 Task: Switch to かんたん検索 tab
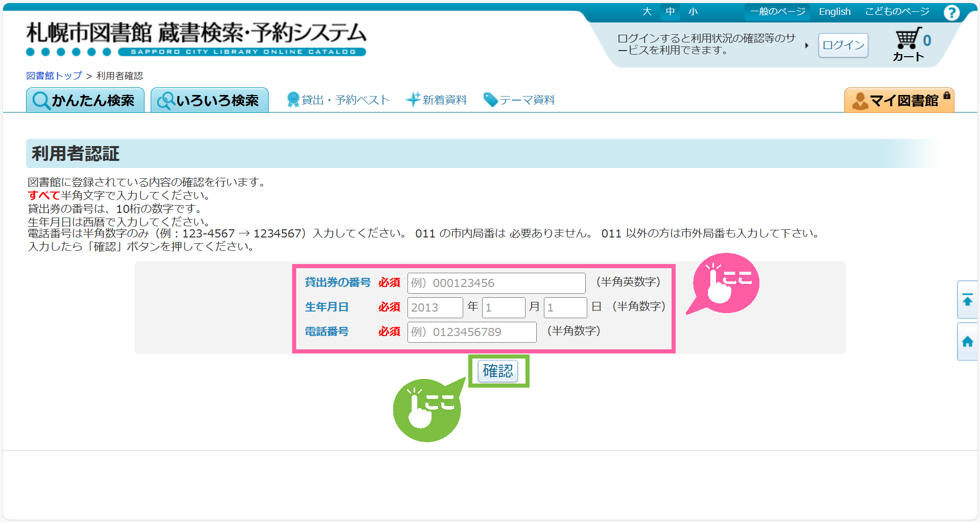pyautogui.click(x=85, y=101)
